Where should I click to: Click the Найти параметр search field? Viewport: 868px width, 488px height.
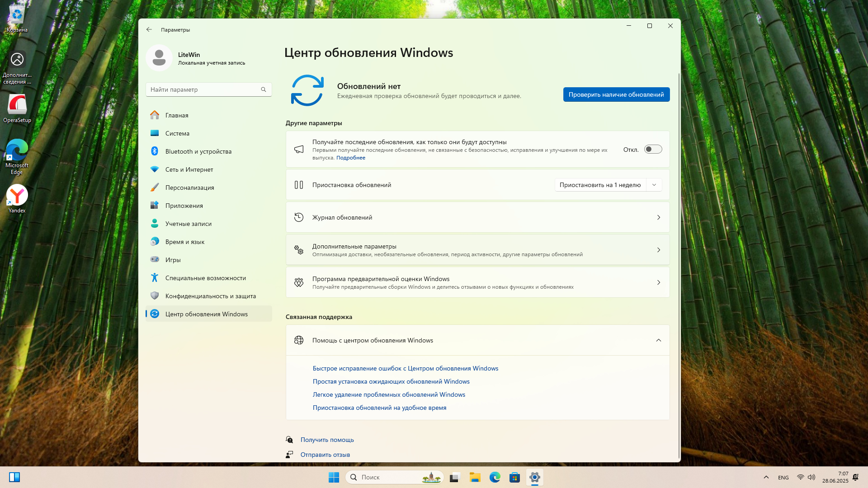(x=203, y=89)
